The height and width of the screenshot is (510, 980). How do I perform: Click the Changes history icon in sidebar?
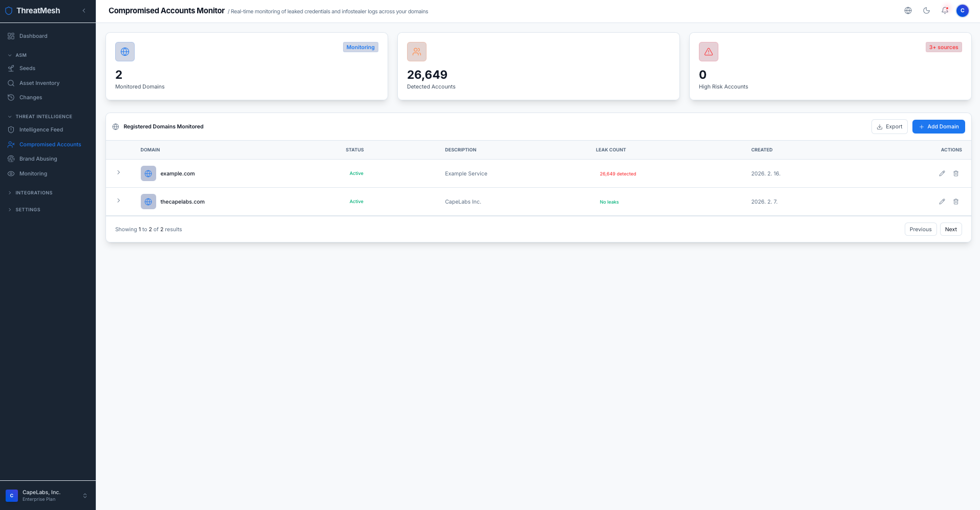point(11,97)
